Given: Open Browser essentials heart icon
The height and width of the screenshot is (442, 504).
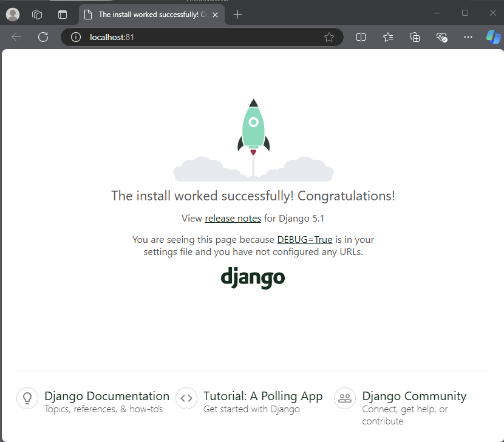Looking at the screenshot, I should point(441,37).
